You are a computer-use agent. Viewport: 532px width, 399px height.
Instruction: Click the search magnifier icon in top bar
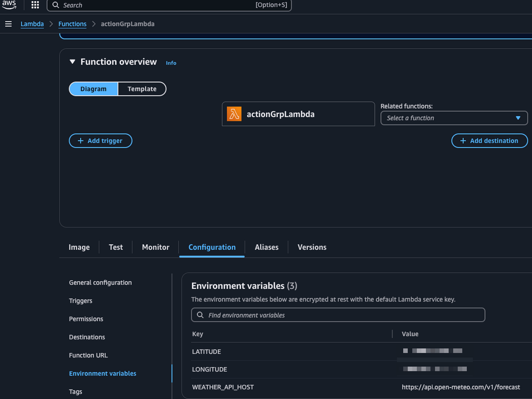(x=55, y=5)
